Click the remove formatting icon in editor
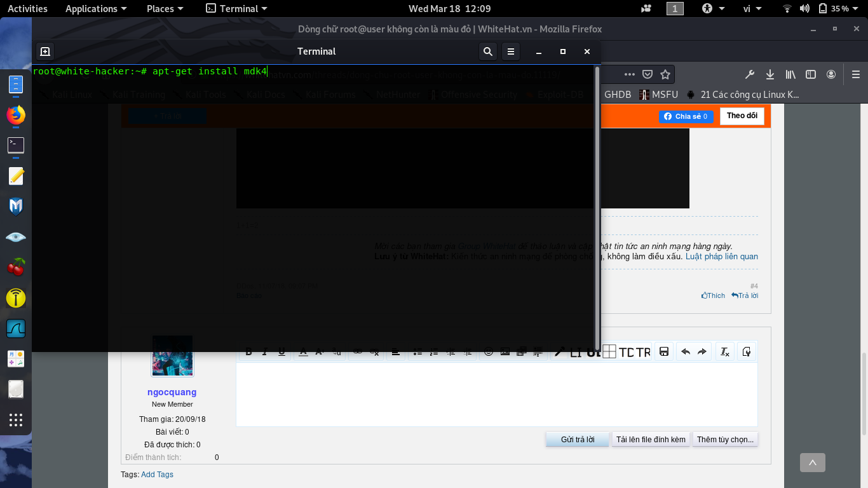The image size is (868, 488). (x=724, y=351)
